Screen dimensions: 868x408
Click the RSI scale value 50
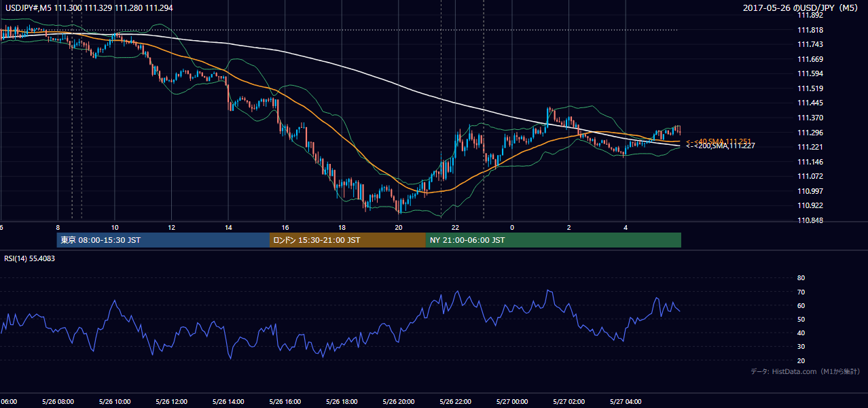coord(801,319)
